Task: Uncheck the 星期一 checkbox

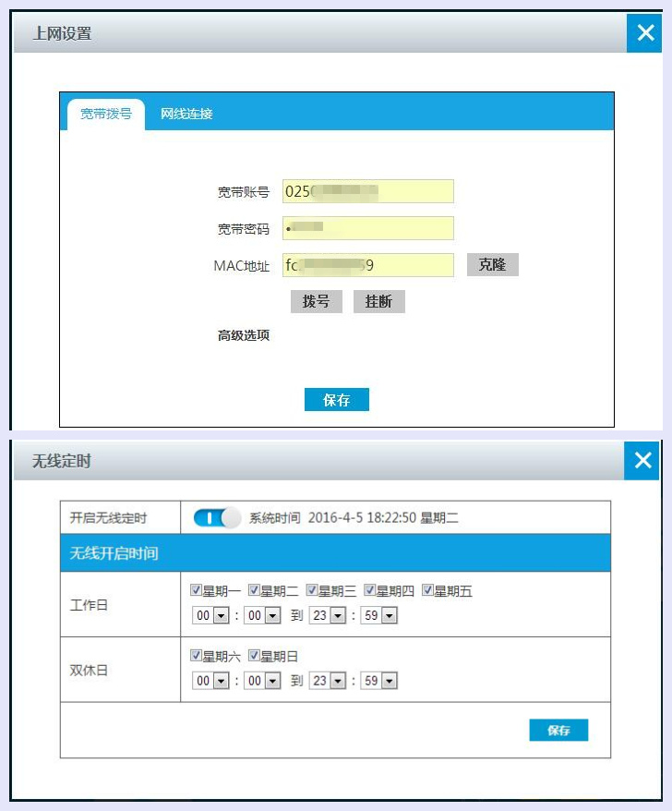Action: 196,590
